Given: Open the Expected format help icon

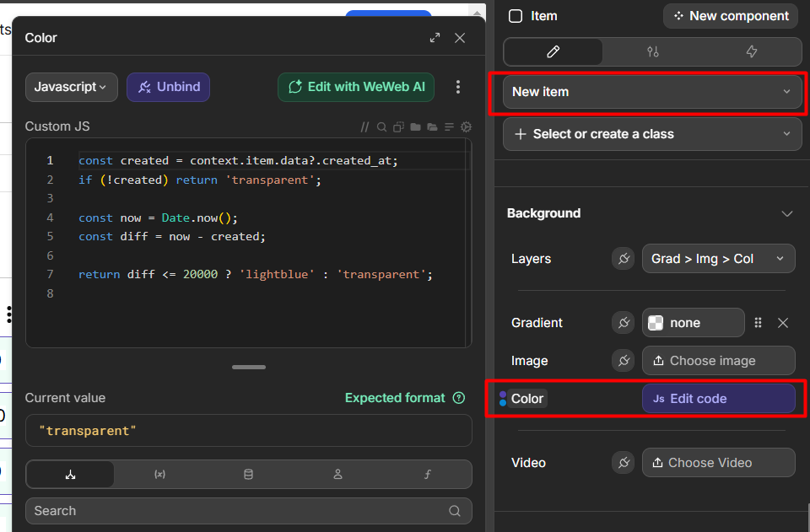Looking at the screenshot, I should coord(459,398).
